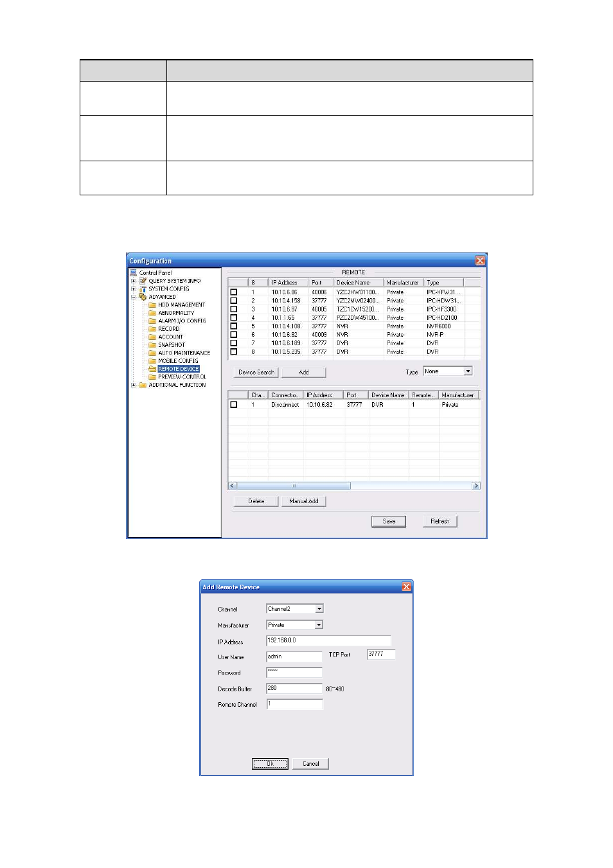Click the Device Name column header in REMOTE list
Screen dimensions: 613x868
(359, 282)
